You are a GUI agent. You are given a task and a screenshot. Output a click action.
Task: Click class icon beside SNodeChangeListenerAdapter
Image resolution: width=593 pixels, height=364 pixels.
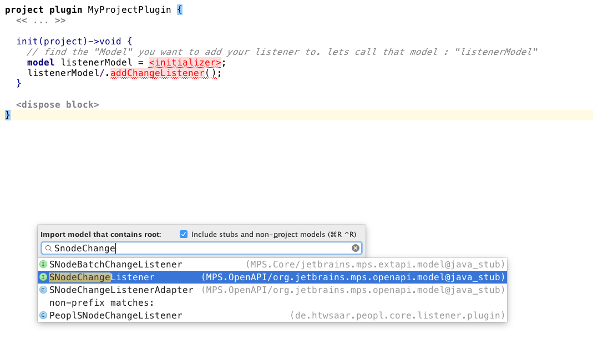pyautogui.click(x=43, y=290)
